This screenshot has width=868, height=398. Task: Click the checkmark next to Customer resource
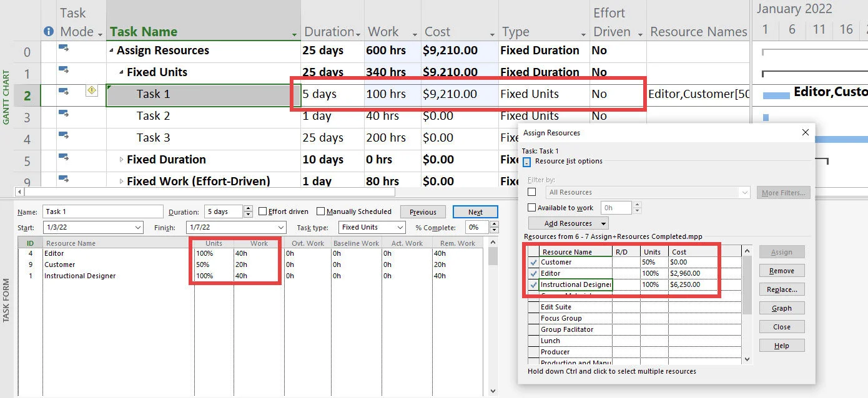coord(533,262)
